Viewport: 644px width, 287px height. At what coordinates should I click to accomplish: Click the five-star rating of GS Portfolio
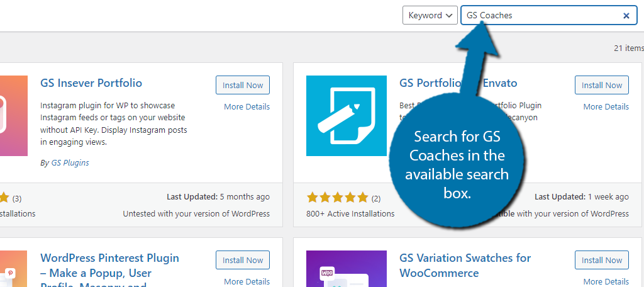click(x=337, y=198)
